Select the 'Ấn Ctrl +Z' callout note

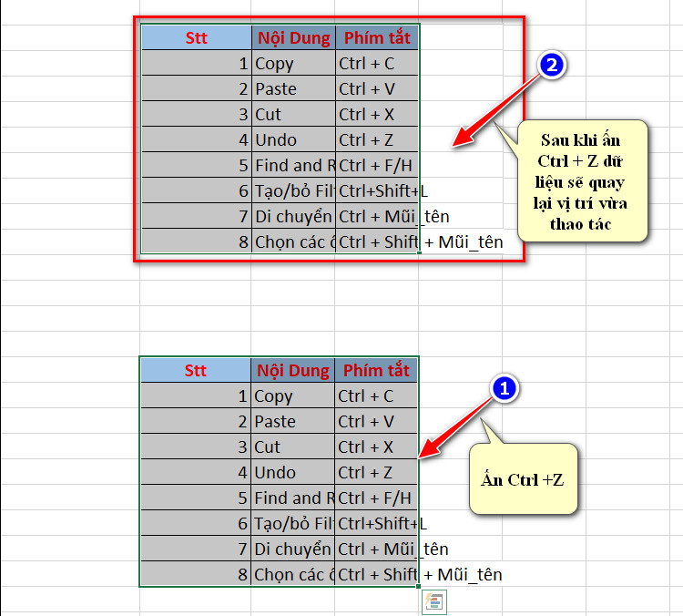(x=523, y=478)
